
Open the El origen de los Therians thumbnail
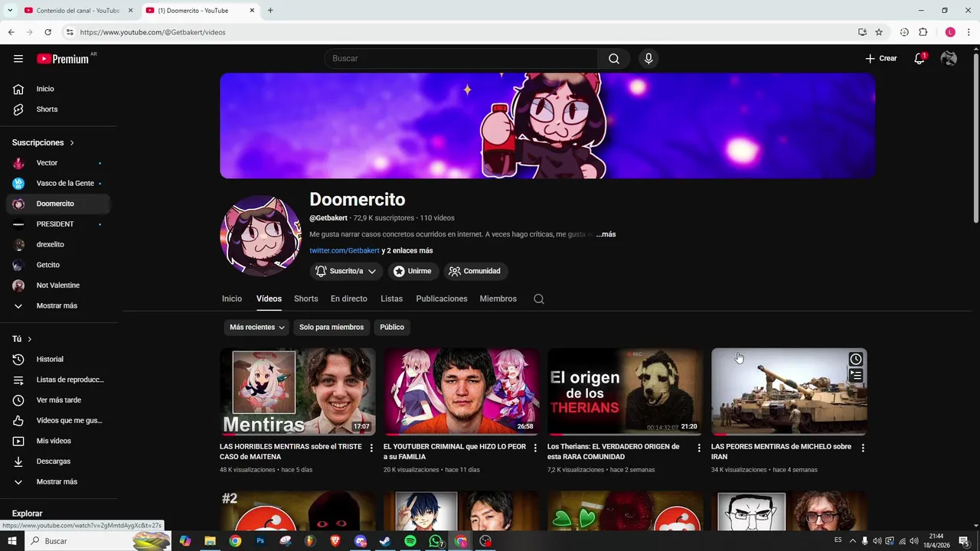pos(626,392)
